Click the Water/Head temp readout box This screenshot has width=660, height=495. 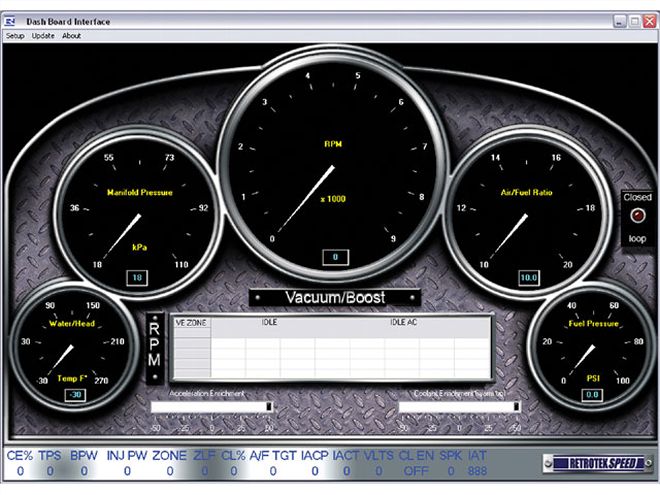pos(75,395)
